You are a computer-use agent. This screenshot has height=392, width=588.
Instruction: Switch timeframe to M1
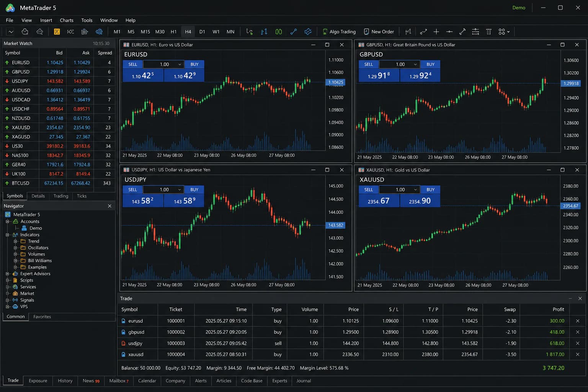(117, 32)
